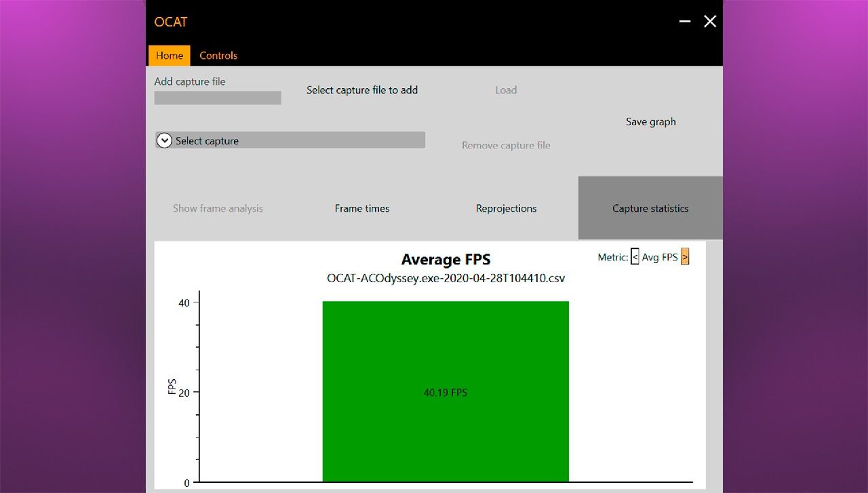The width and height of the screenshot is (868, 493).
Task: Click the Load button
Action: 506,90
